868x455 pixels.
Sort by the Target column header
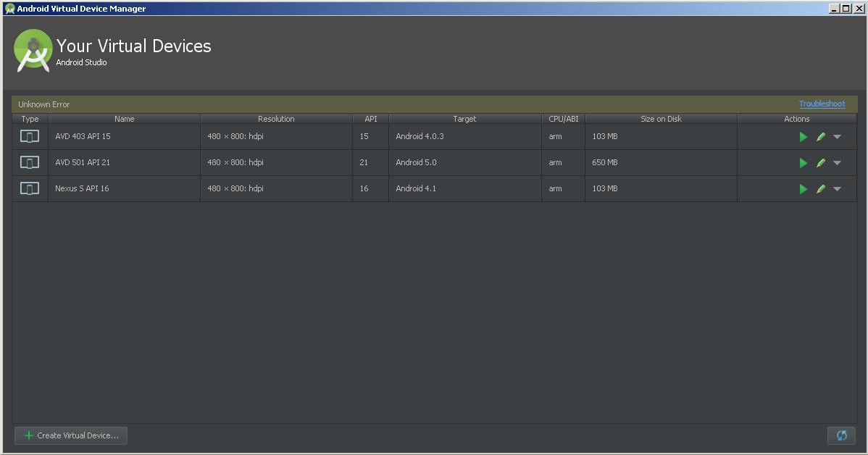click(465, 119)
